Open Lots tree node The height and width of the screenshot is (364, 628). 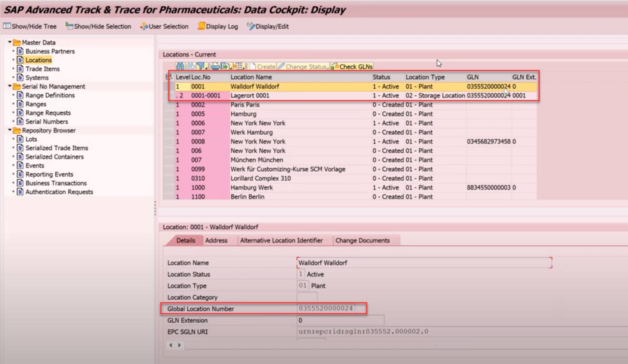[31, 139]
